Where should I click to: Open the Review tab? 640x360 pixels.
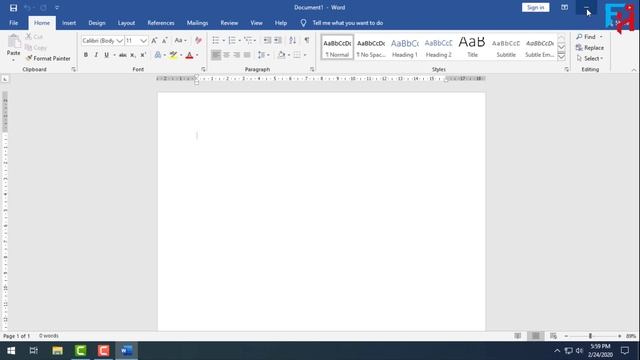[x=229, y=23]
